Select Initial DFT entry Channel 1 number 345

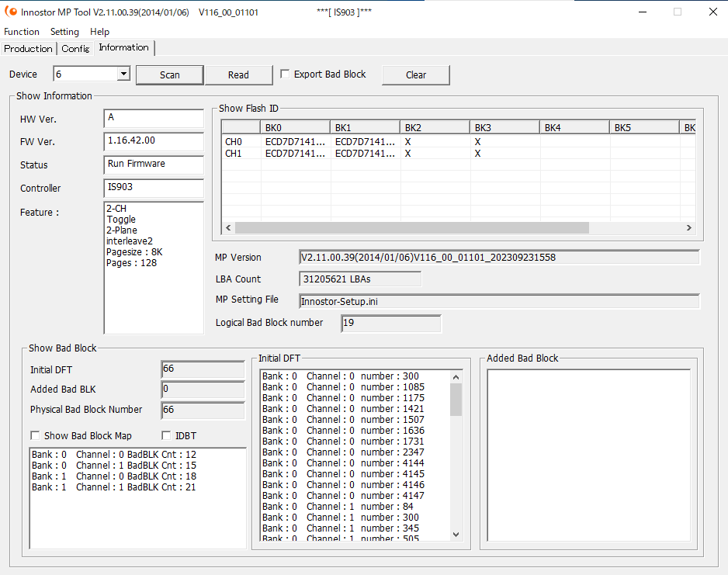(x=340, y=528)
